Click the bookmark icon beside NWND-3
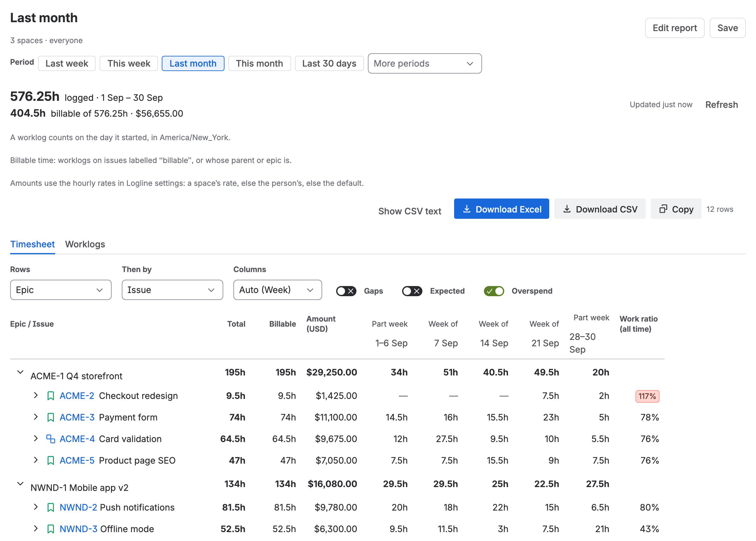Viewport: 756px width, 541px height. click(x=51, y=529)
